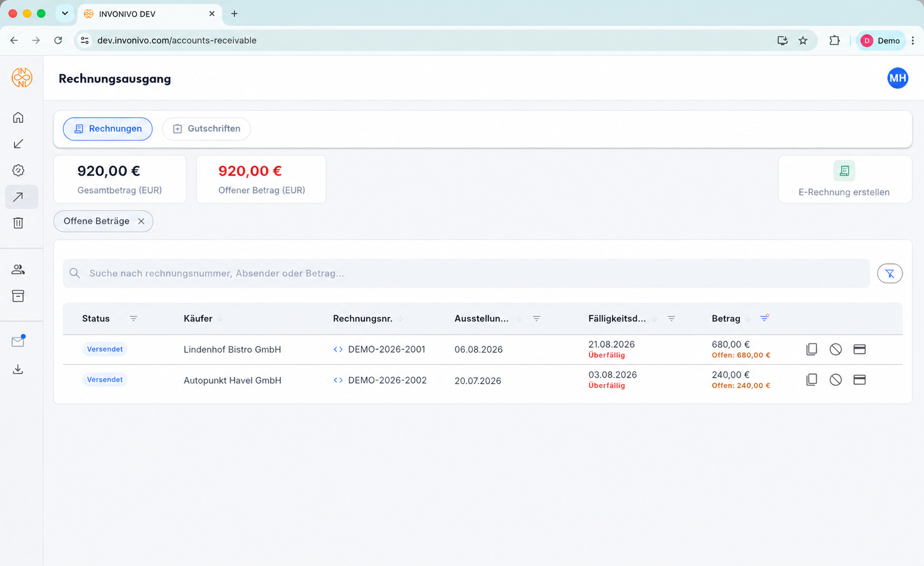Image resolution: width=924 pixels, height=566 pixels.
Task: Click the verification badge icon in sidebar
Action: coord(18,171)
